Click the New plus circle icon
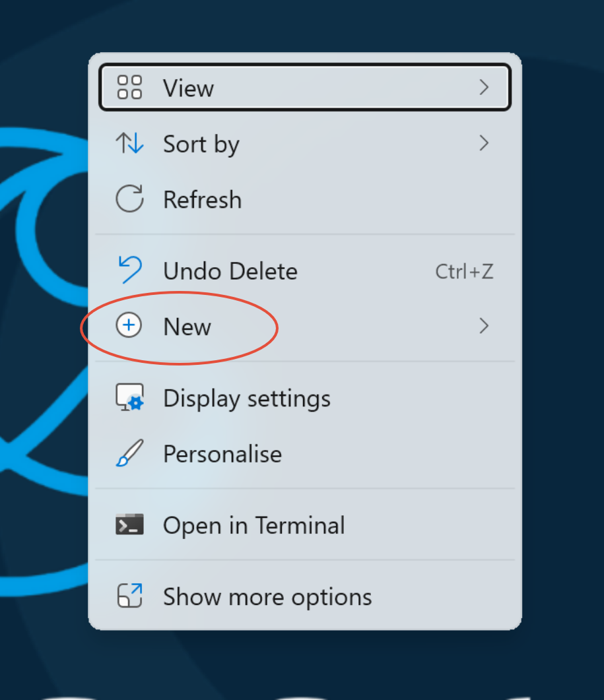The image size is (604, 700). [x=129, y=325]
